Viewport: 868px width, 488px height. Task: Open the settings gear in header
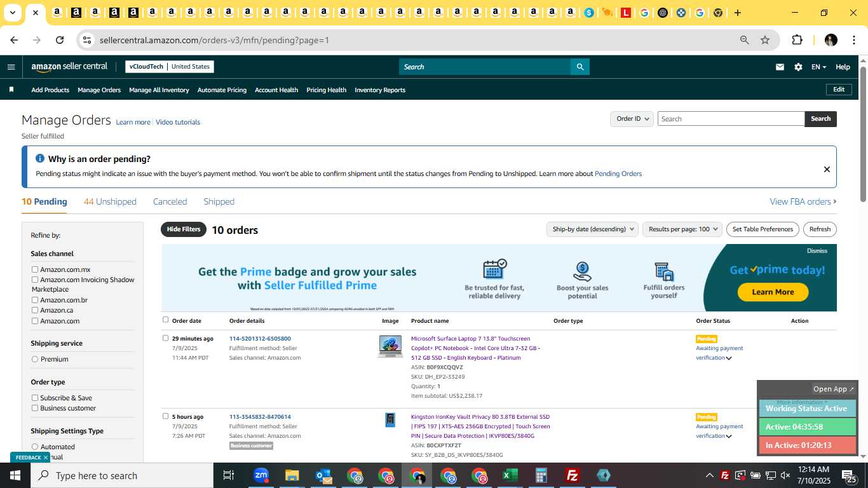pyautogui.click(x=798, y=67)
